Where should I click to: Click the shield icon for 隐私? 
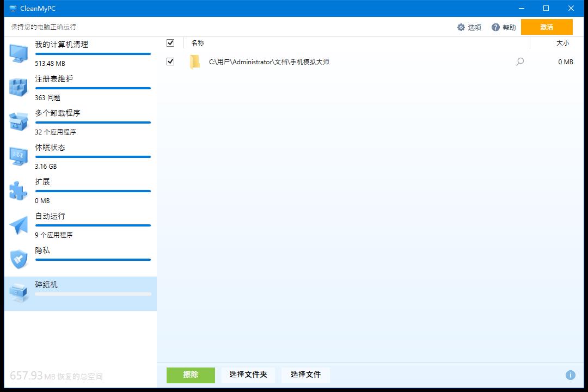click(x=19, y=259)
